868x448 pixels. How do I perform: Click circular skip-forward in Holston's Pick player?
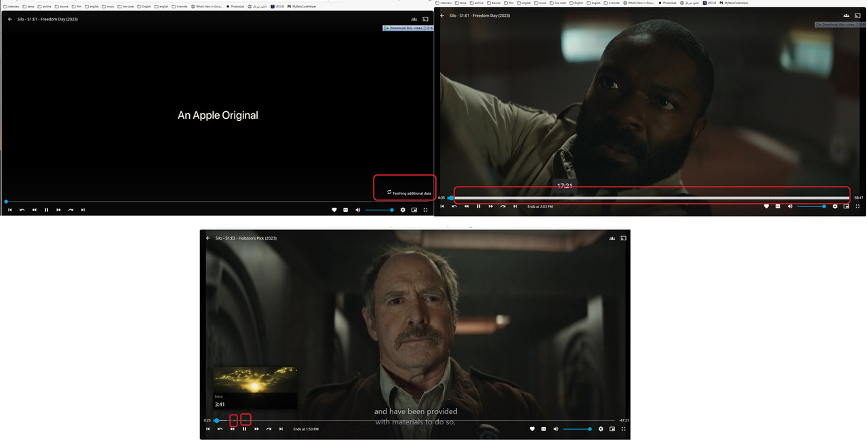click(x=269, y=429)
